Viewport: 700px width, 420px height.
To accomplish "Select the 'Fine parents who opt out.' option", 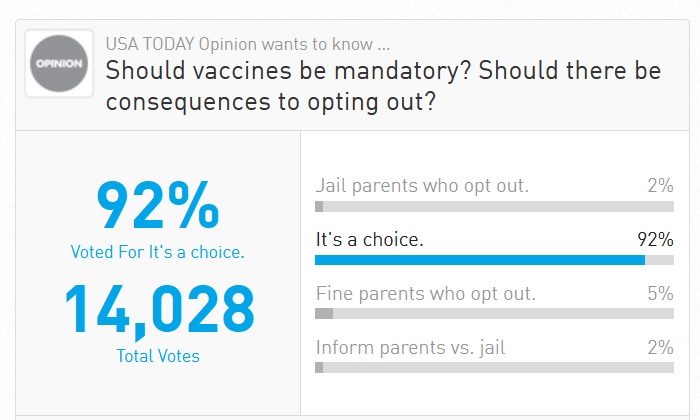I will [425, 294].
